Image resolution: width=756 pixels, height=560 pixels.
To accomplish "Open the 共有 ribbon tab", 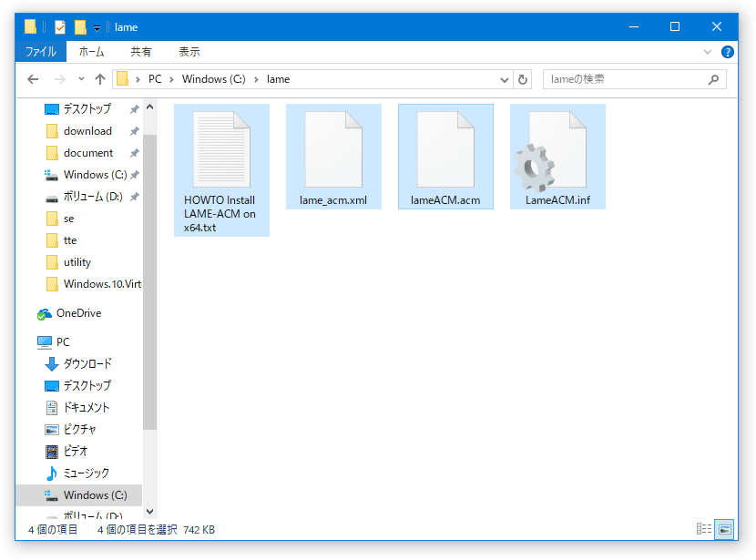I will pos(141,52).
